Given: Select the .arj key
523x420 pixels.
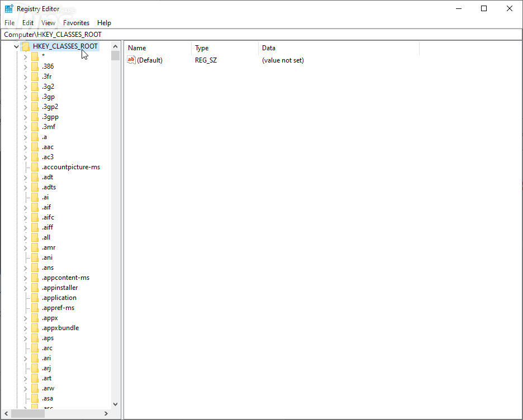Looking at the screenshot, I should tap(46, 368).
